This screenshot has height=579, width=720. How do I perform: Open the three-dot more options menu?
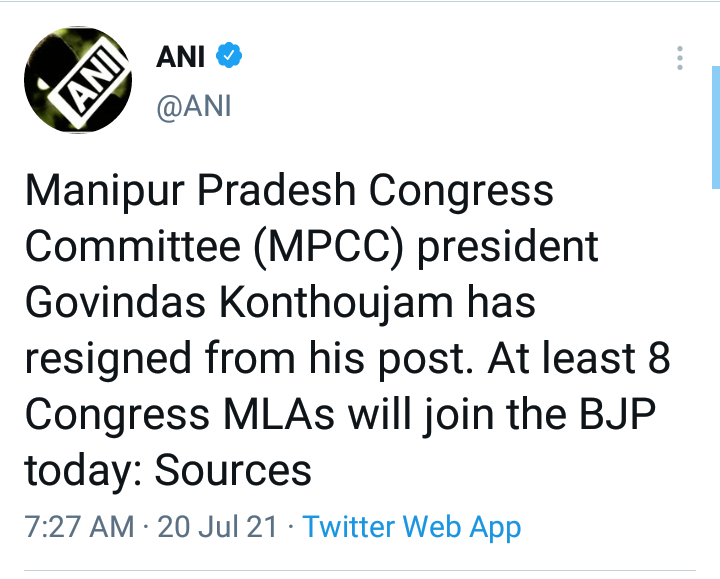(679, 58)
